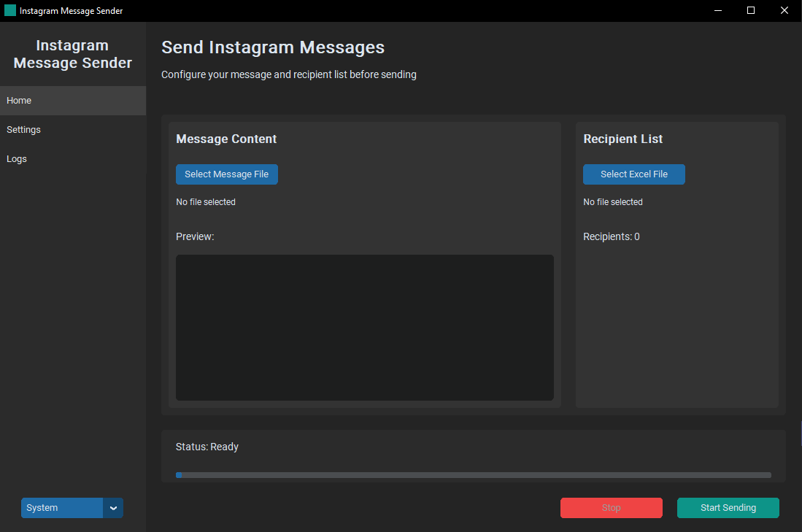
Task: Click "No file selected" under Message Content
Action: [206, 202]
